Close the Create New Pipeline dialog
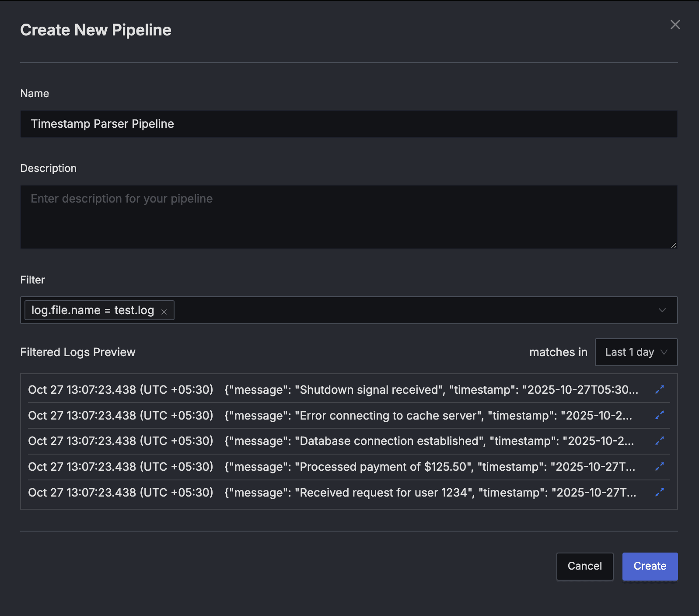The width and height of the screenshot is (699, 616). 675,24
